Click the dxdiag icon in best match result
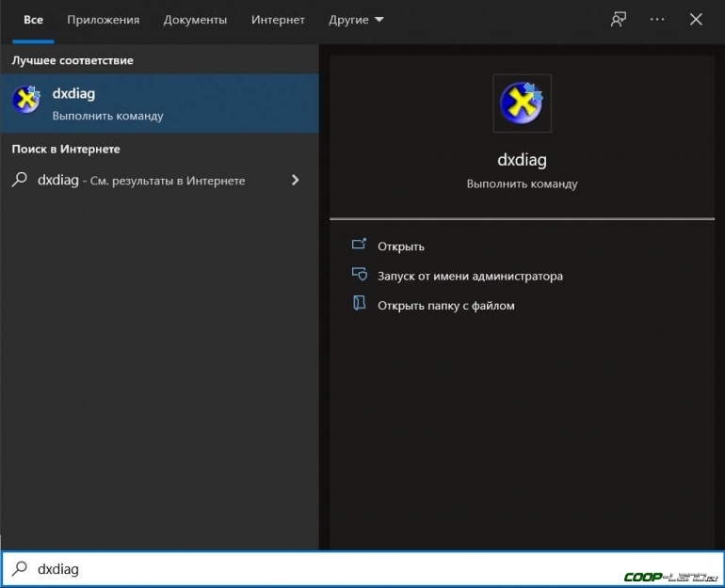Viewport: 725px width, 588px height. point(25,103)
